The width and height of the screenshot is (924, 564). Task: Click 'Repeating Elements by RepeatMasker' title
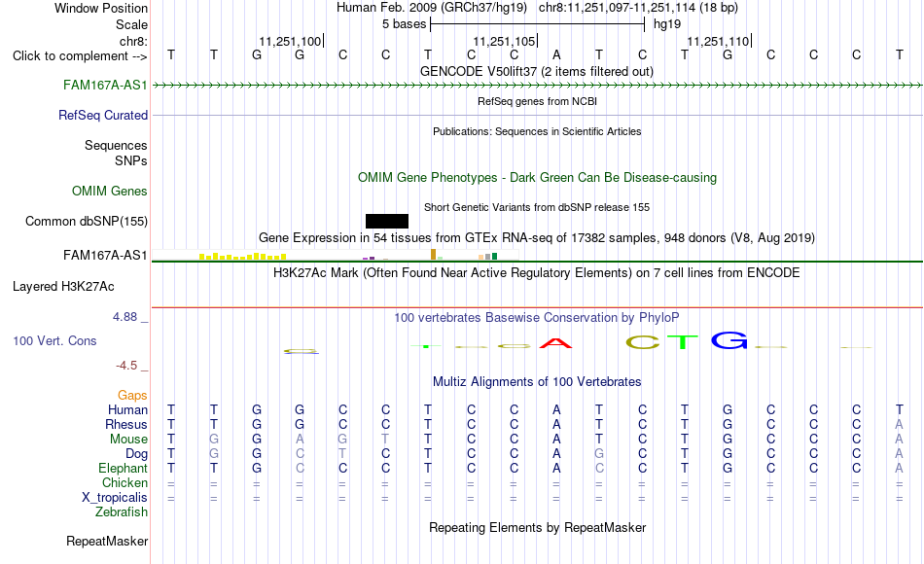pos(537,527)
